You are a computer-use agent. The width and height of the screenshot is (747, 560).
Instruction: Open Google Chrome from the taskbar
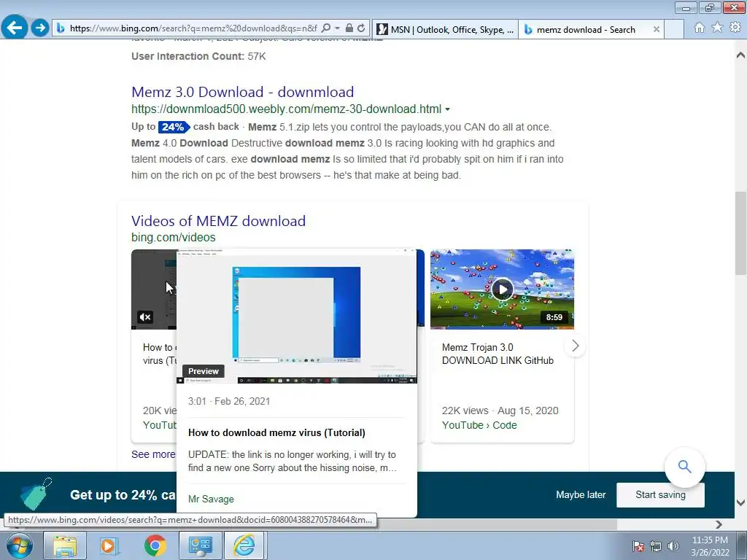point(155,545)
